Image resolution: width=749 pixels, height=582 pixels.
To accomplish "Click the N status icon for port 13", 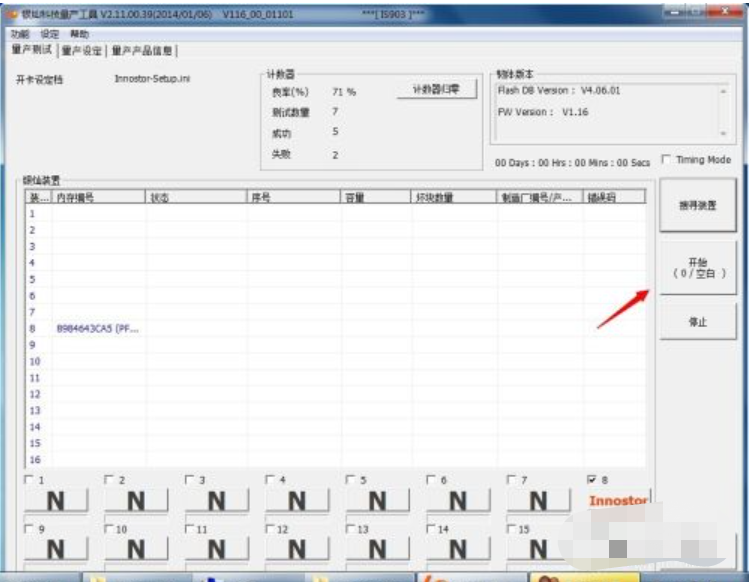I will tap(377, 550).
